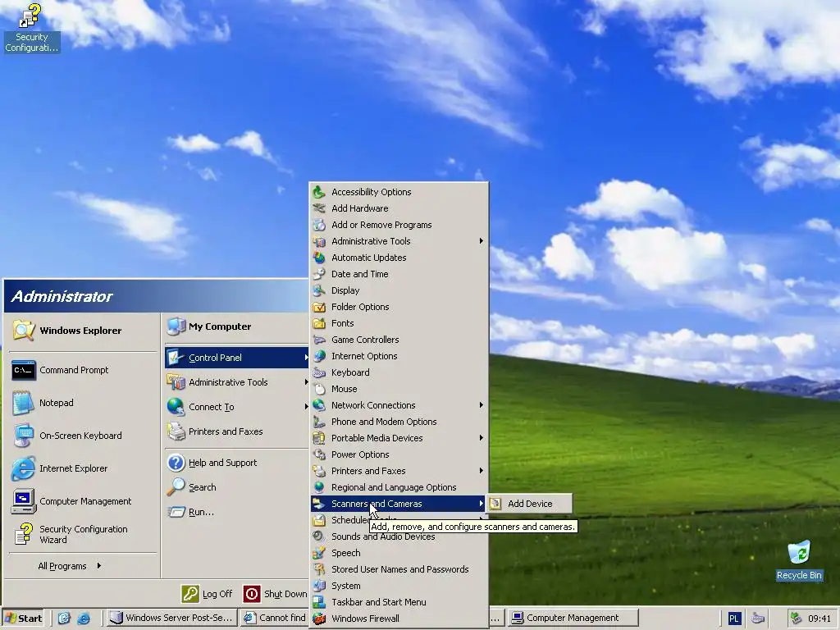840x630 pixels.
Task: Select Folder Options entry
Action: tap(399, 307)
